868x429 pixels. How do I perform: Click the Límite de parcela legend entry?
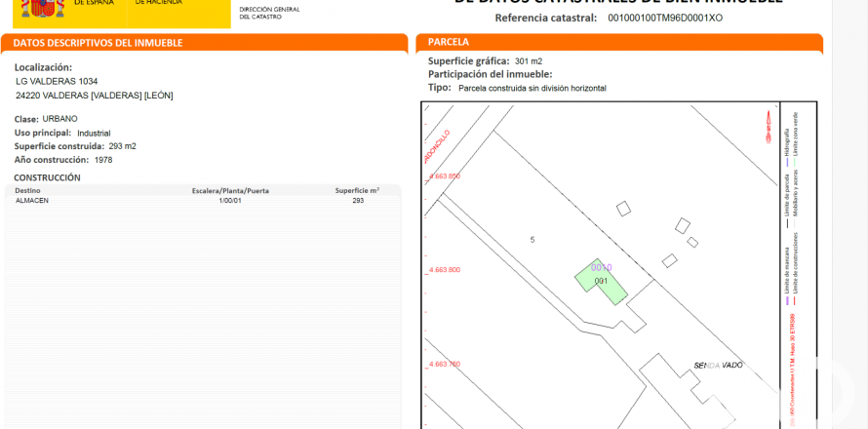(787, 201)
